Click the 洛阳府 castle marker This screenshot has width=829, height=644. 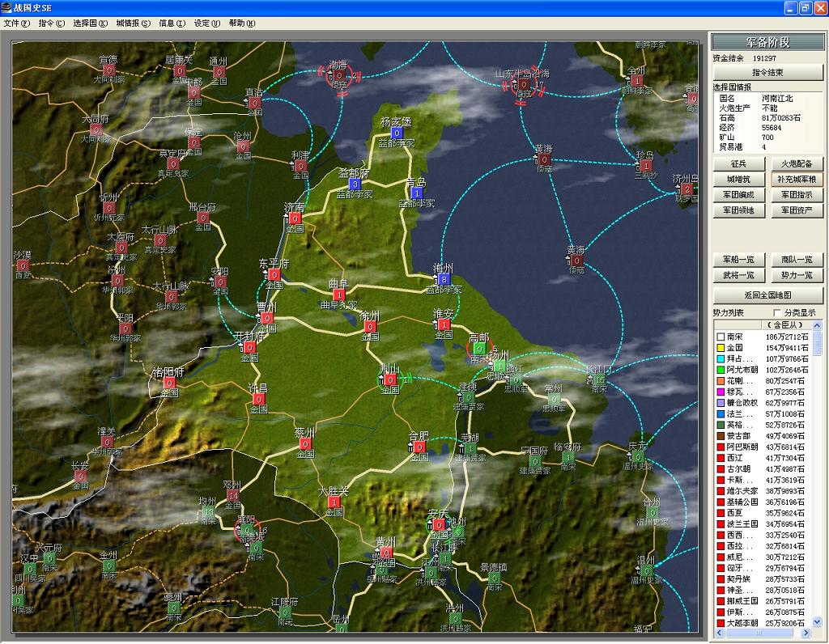pyautogui.click(x=169, y=383)
